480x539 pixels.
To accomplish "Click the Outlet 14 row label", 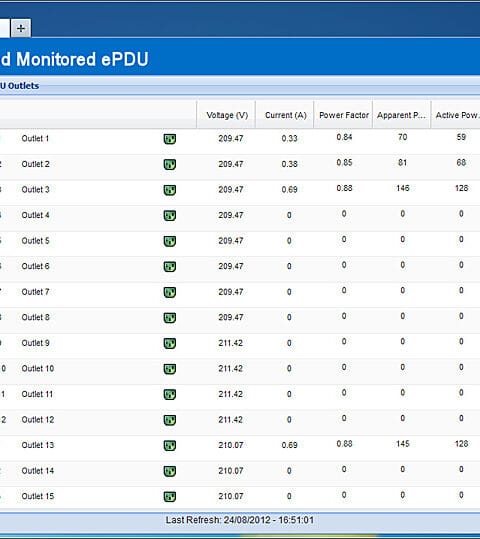I will (38, 471).
